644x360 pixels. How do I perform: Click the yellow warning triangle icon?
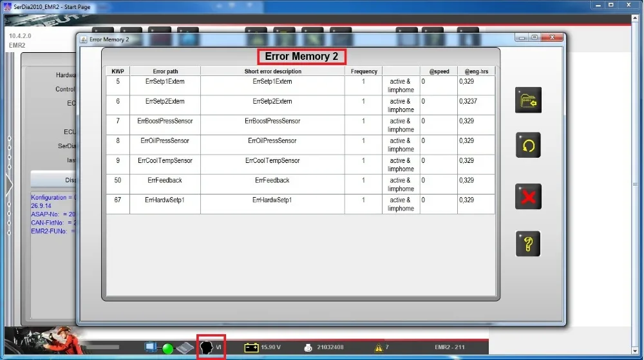(x=379, y=348)
